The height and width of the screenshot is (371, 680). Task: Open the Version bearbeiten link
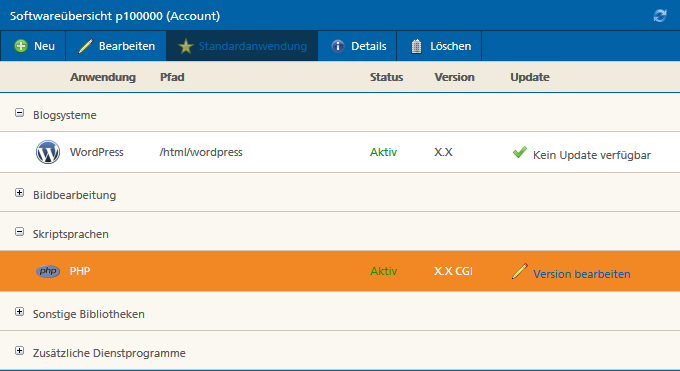click(582, 274)
